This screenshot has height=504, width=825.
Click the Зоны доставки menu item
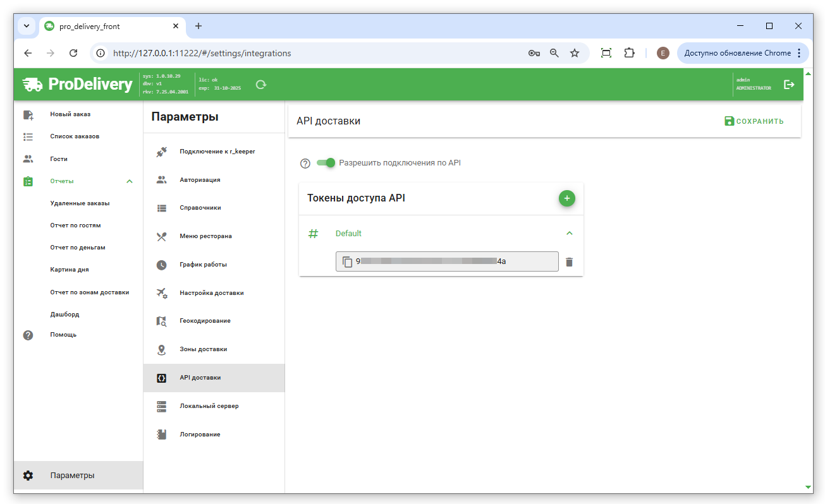tap(203, 349)
